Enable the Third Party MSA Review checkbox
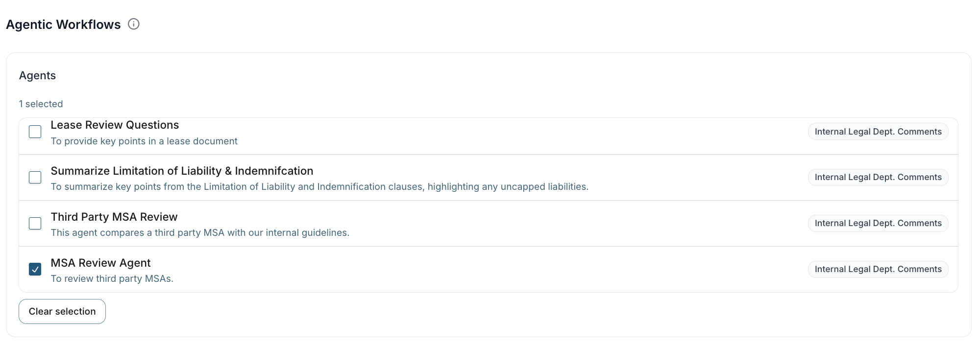Image resolution: width=980 pixels, height=344 pixels. [35, 223]
